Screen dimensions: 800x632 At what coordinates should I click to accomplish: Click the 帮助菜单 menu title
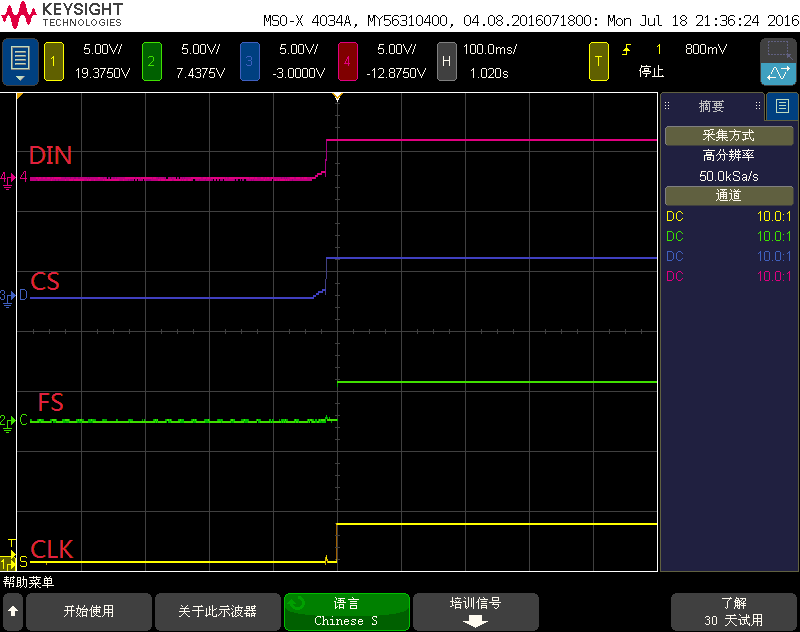pyautogui.click(x=29, y=582)
